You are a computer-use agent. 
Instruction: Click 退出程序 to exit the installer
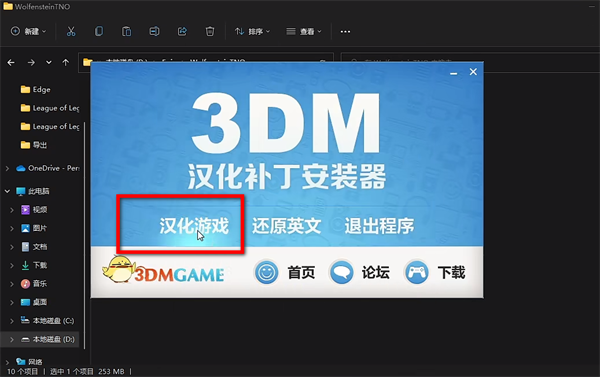pyautogui.click(x=379, y=226)
